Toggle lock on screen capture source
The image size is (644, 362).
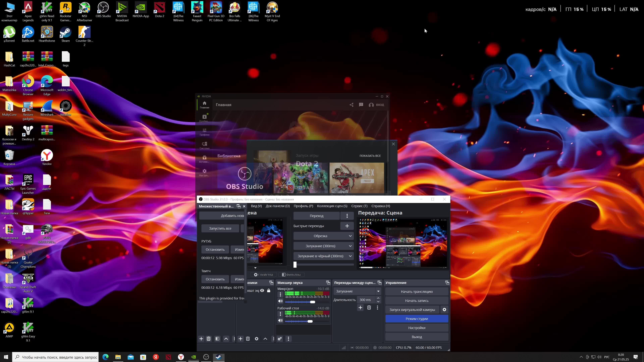[269, 291]
